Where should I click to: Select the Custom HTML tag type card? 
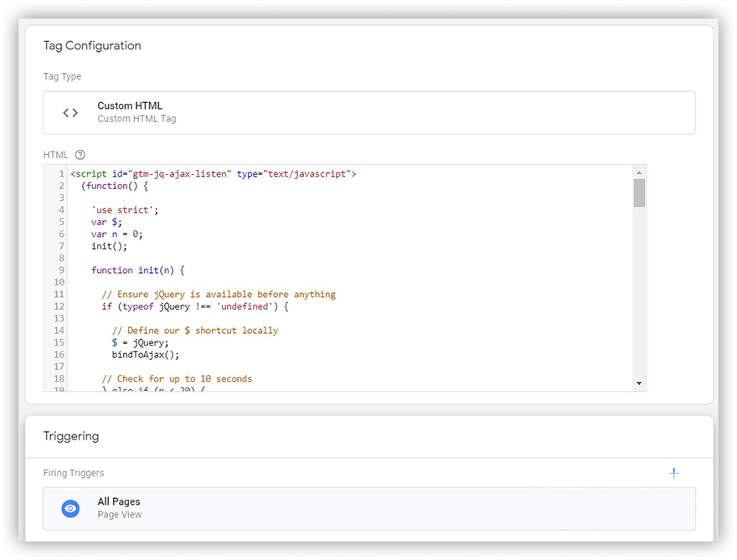[368, 113]
